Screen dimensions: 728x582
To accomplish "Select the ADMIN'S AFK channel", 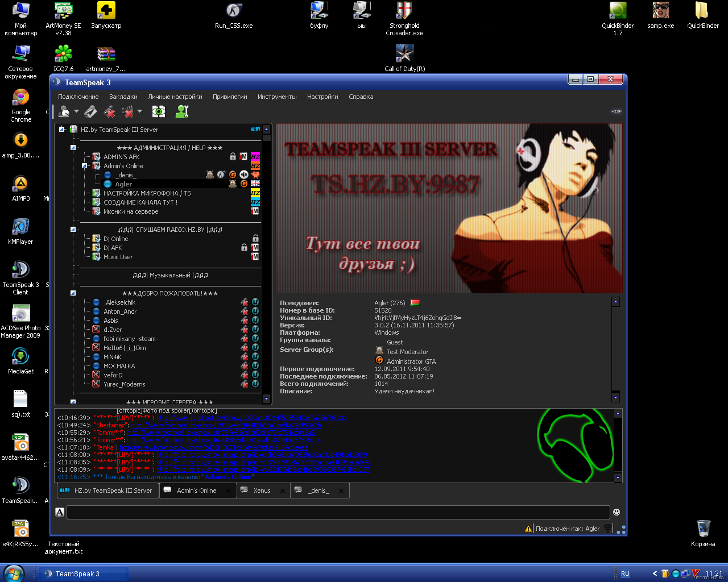I will coord(121,157).
